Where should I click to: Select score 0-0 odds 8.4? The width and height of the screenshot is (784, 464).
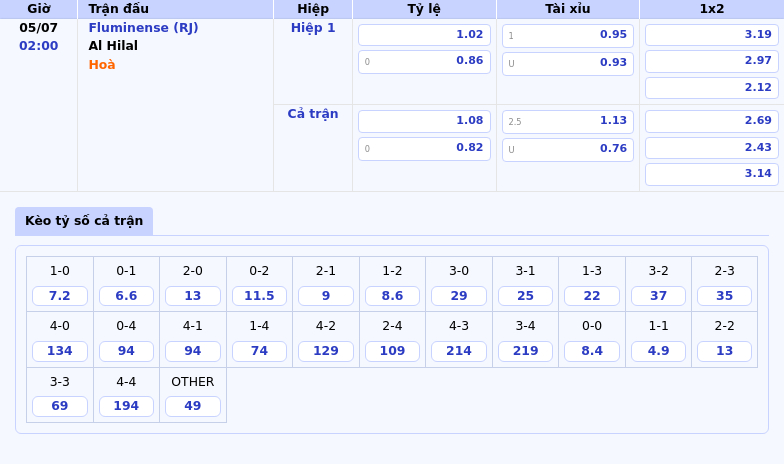[x=592, y=351]
